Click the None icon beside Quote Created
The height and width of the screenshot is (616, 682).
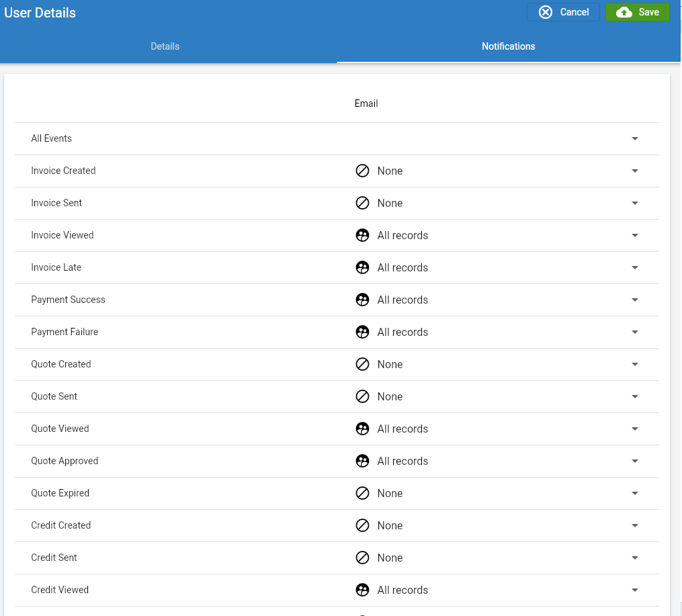point(363,364)
